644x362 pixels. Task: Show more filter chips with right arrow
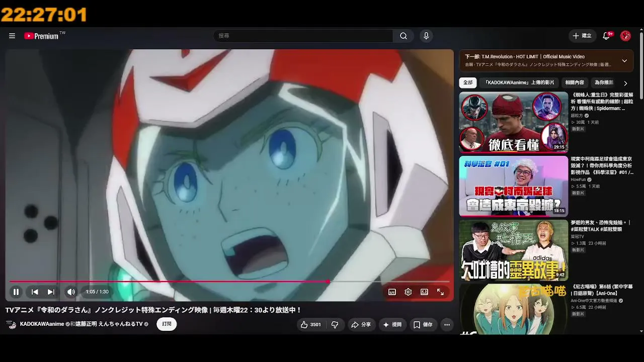tap(625, 83)
